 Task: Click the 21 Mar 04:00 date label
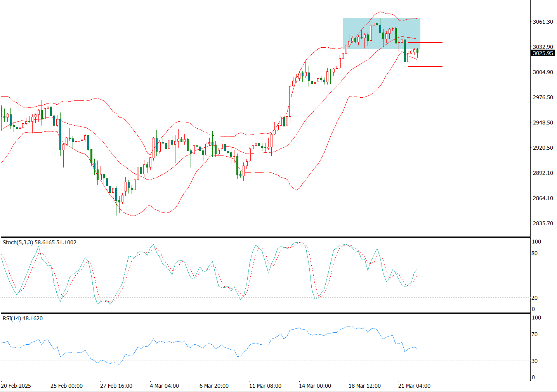coord(414,386)
